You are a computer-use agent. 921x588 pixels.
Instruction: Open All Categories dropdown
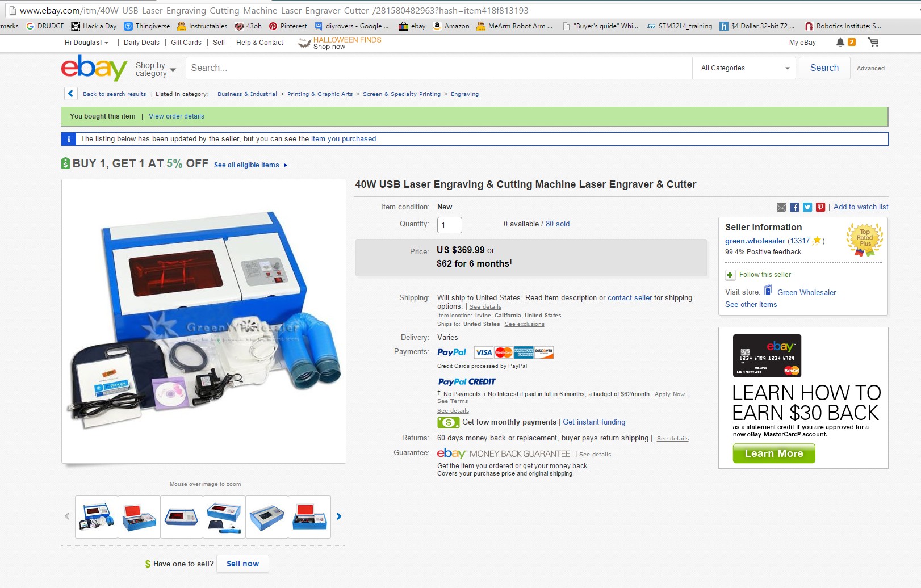pos(745,68)
